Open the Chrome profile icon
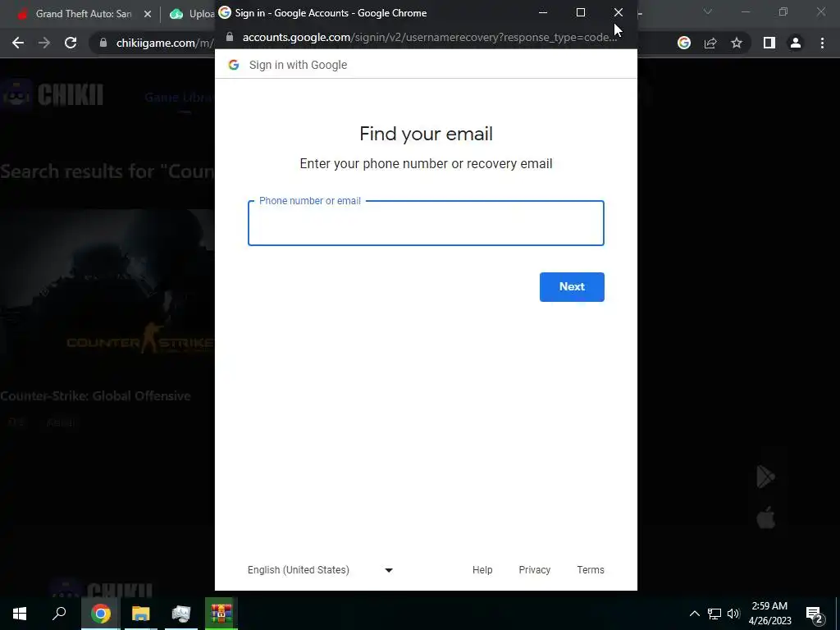Viewport: 840px width, 630px height. [x=796, y=43]
